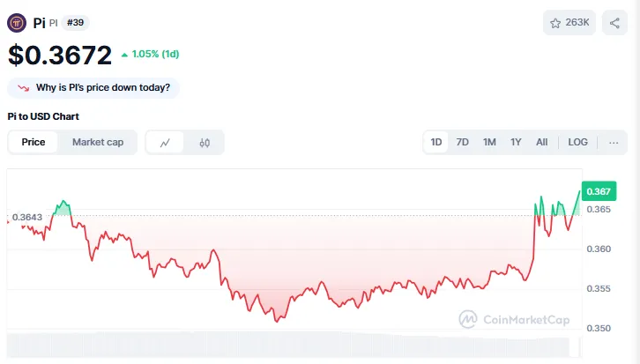Choose the 1M time range

point(489,142)
